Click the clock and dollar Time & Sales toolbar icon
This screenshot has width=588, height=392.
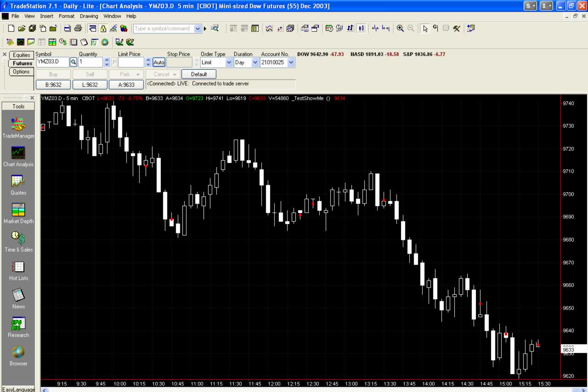62,42
